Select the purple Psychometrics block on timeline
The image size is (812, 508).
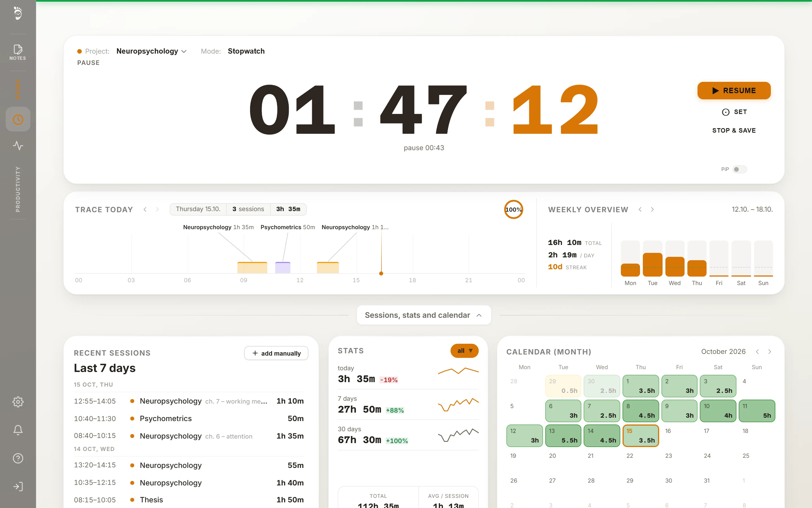click(283, 268)
